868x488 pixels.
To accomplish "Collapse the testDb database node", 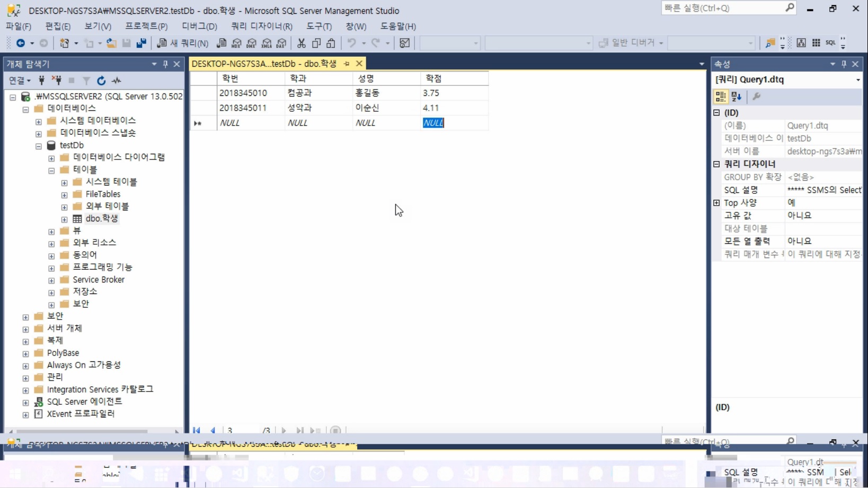I will 39,146.
